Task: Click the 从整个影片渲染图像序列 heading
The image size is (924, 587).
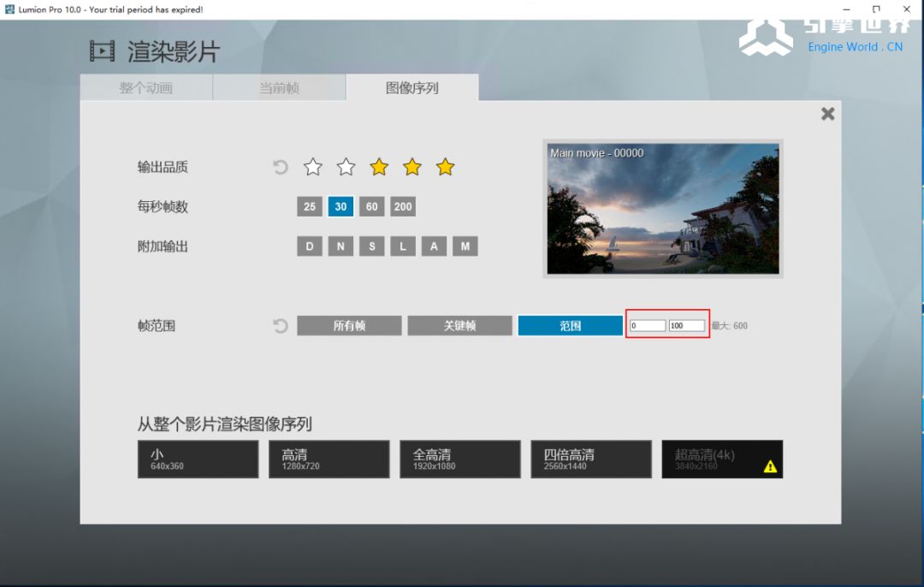Action: click(x=224, y=424)
